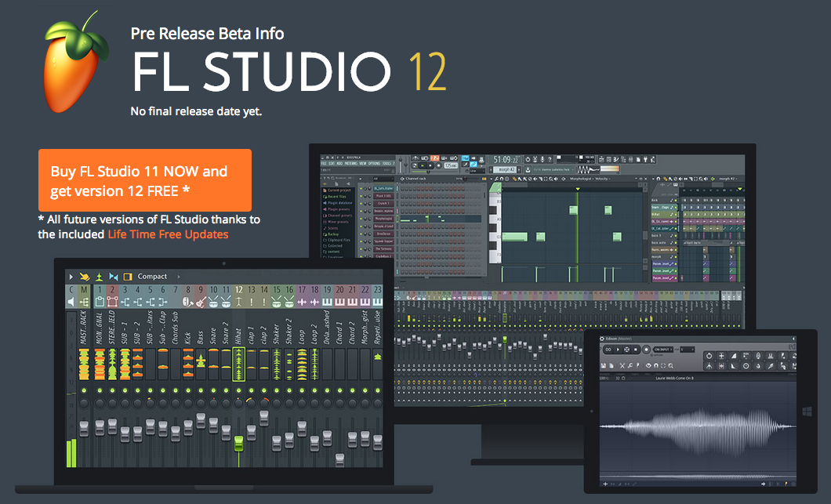Screen dimensions: 831x504
Task: Click the Master track volume fader
Action: tap(84, 428)
